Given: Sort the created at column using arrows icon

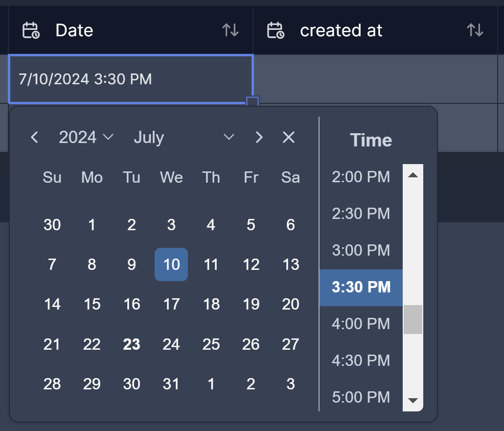Looking at the screenshot, I should (x=475, y=30).
